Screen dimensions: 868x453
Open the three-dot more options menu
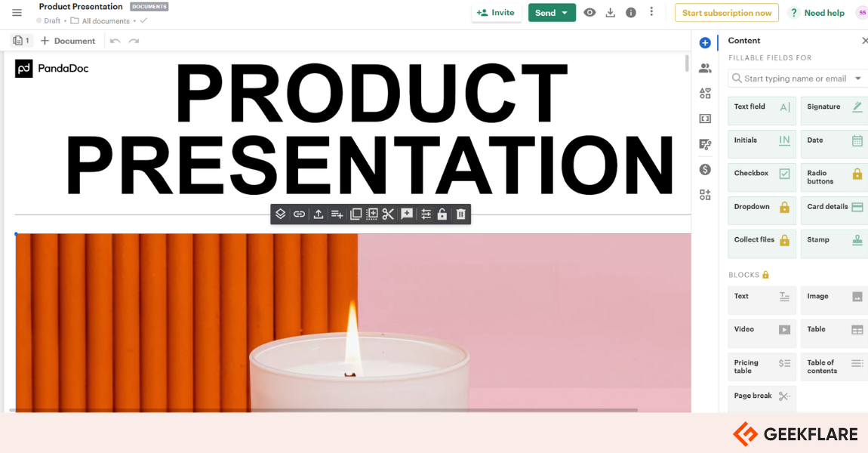pos(651,12)
